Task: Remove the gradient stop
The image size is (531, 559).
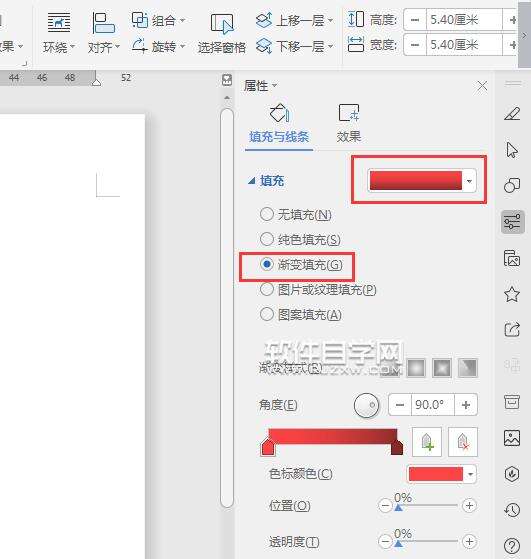Action: coord(463,442)
